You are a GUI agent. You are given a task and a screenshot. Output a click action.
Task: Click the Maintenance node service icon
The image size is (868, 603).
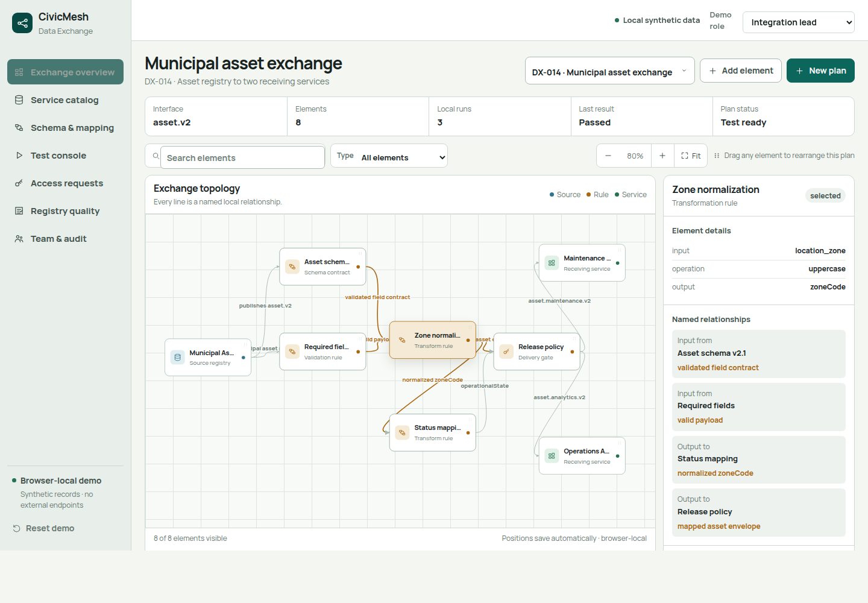pos(552,263)
